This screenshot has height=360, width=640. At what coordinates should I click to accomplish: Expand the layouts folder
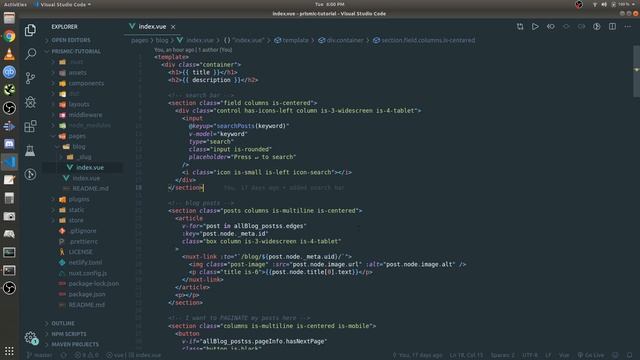pyautogui.click(x=79, y=104)
